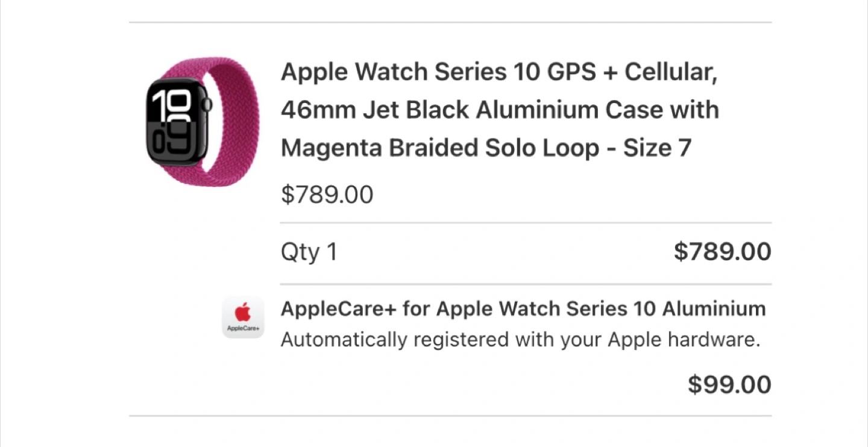Image resolution: width=868 pixels, height=447 pixels.
Task: Click the Apple Watch product thumbnail
Action: [x=202, y=121]
